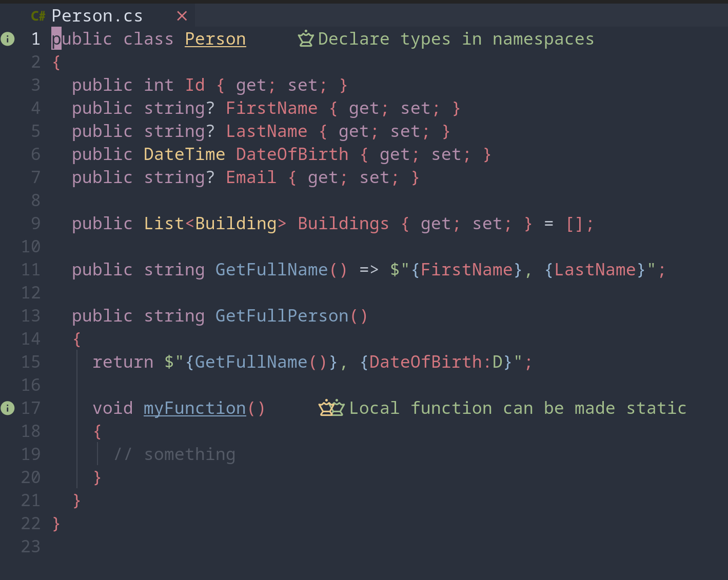Click the hint icon before "Declare types in namespaces"

click(x=306, y=39)
